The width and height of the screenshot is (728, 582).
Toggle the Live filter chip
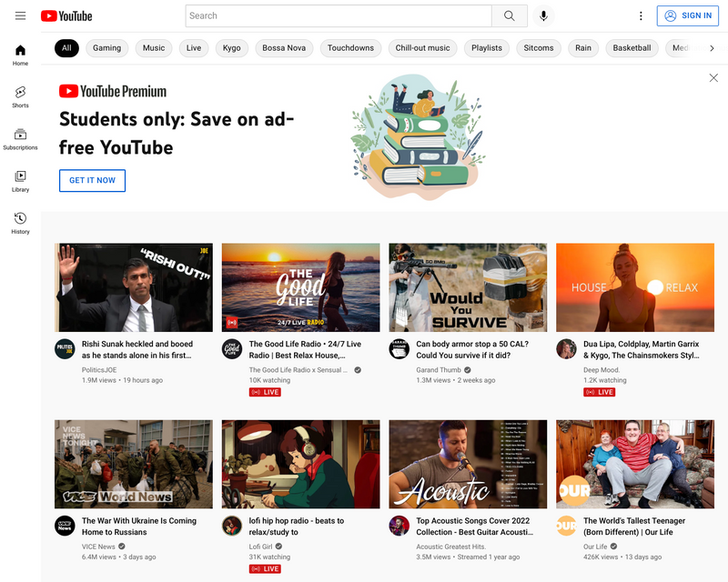[194, 48]
